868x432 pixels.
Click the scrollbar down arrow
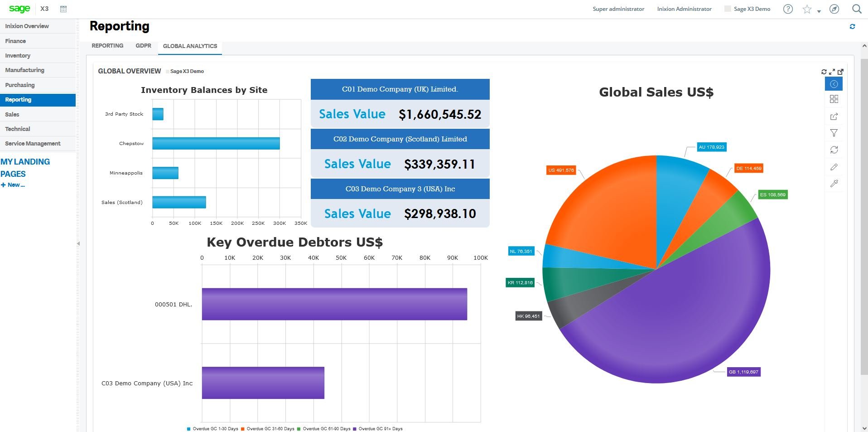click(864, 428)
